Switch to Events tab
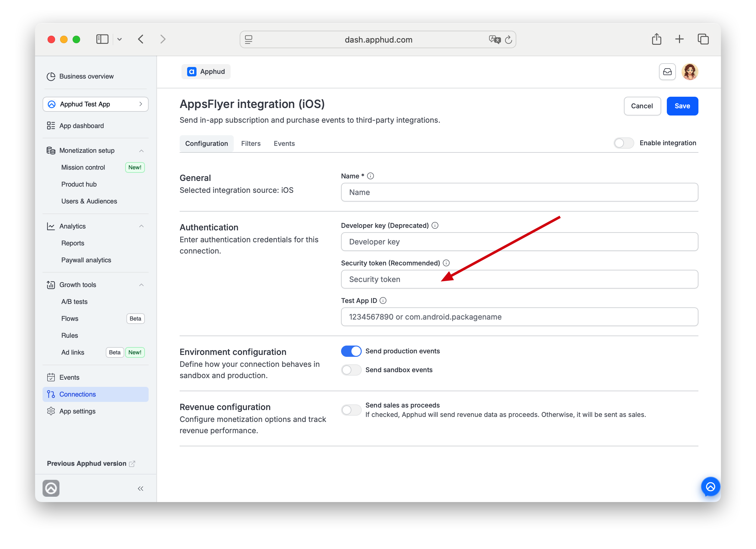The image size is (756, 549). click(x=284, y=144)
